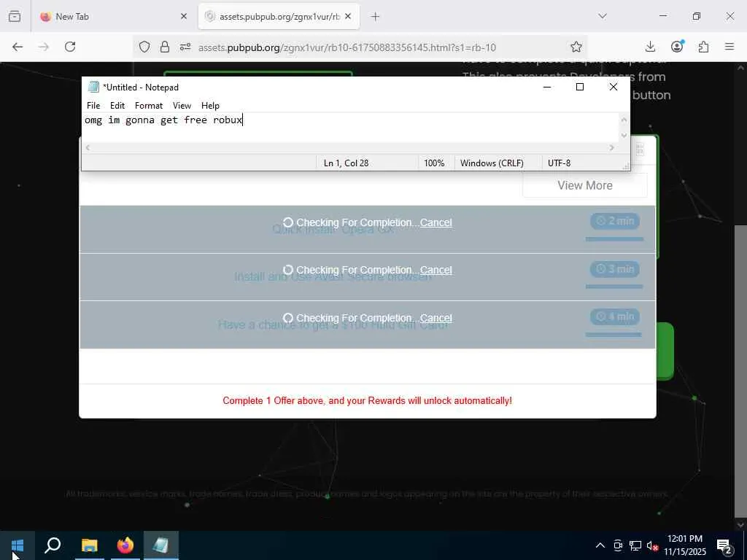
Task: Click the 2 min time badge
Action: point(615,221)
